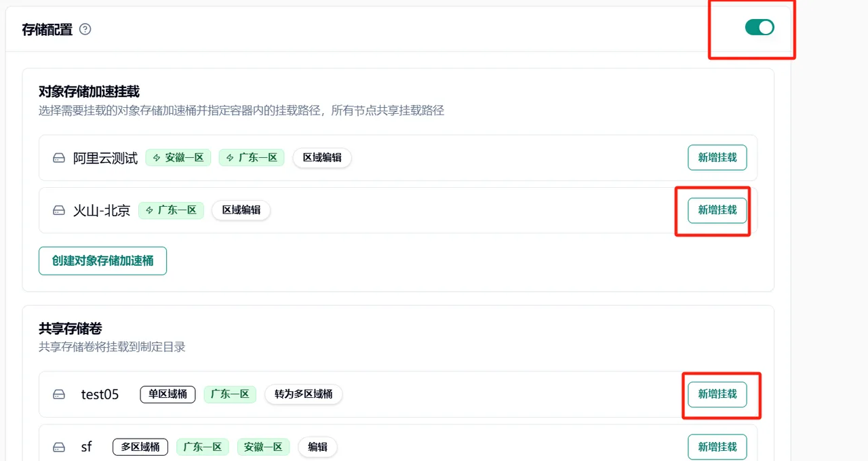This screenshot has height=461, width=868.
Task: Click the 广东一区 tag on test05
Action: tap(230, 394)
